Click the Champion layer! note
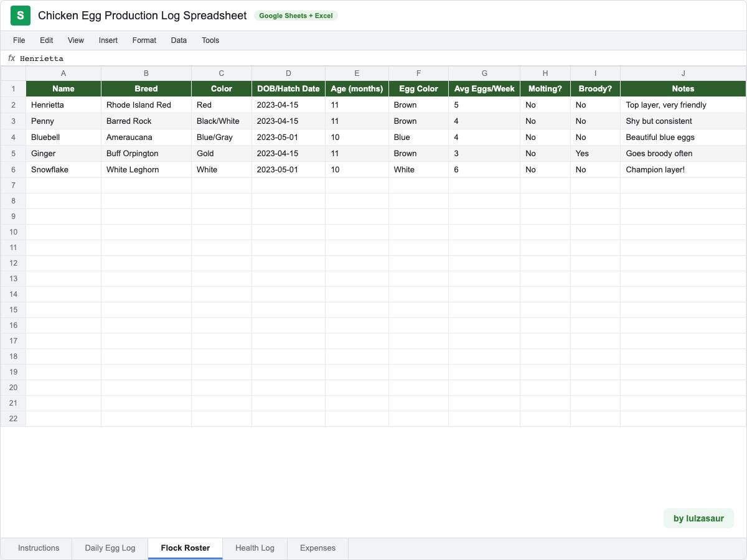The width and height of the screenshot is (747, 560). 683,170
